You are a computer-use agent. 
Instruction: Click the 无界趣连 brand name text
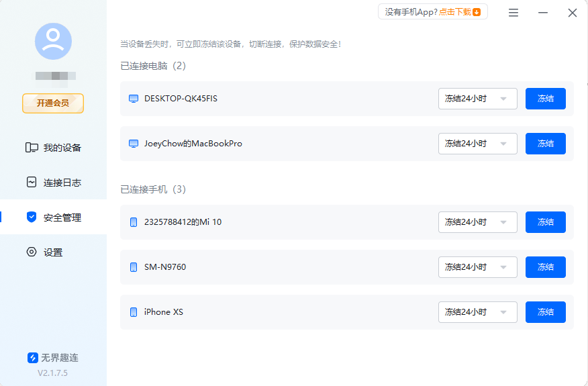(x=60, y=358)
